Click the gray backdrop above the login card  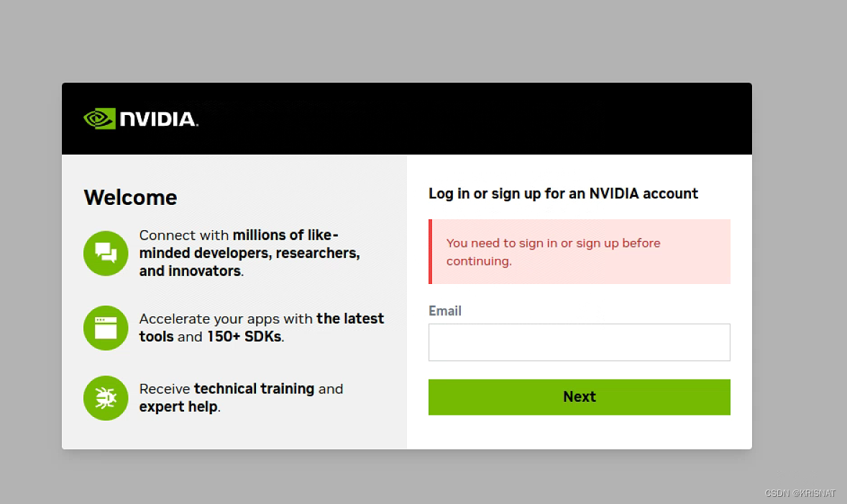coord(423,41)
